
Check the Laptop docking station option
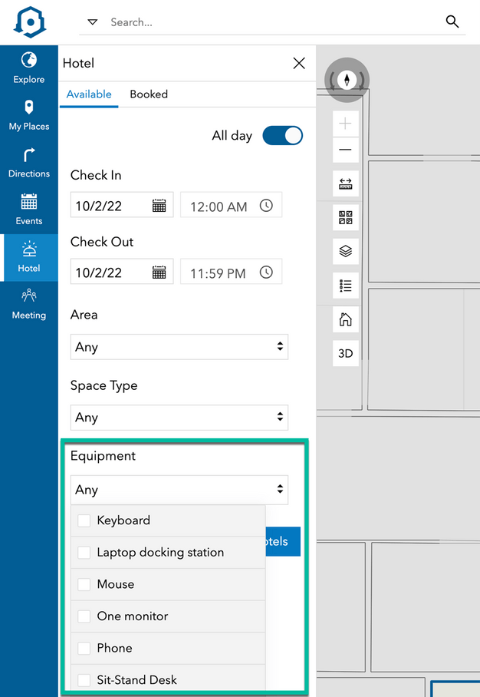pyautogui.click(x=84, y=552)
